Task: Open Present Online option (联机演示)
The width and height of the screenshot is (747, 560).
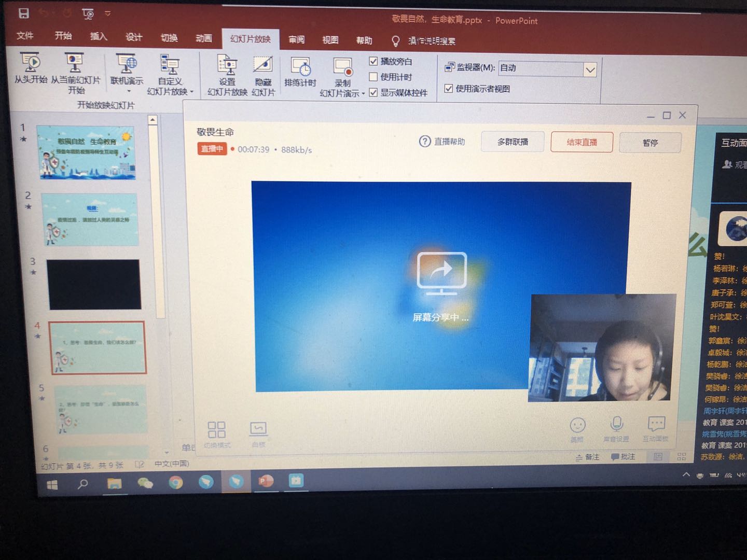Action: click(127, 73)
